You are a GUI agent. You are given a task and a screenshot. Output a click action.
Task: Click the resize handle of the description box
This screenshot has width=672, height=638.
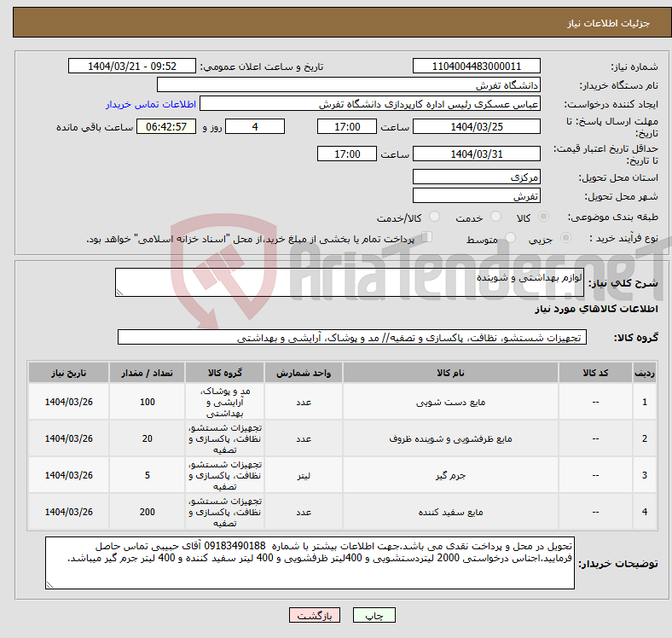(119, 293)
